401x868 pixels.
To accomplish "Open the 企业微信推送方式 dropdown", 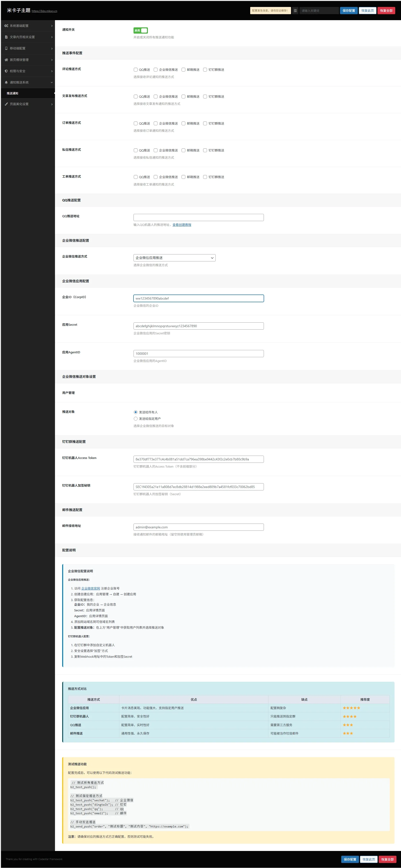I will coord(174,258).
